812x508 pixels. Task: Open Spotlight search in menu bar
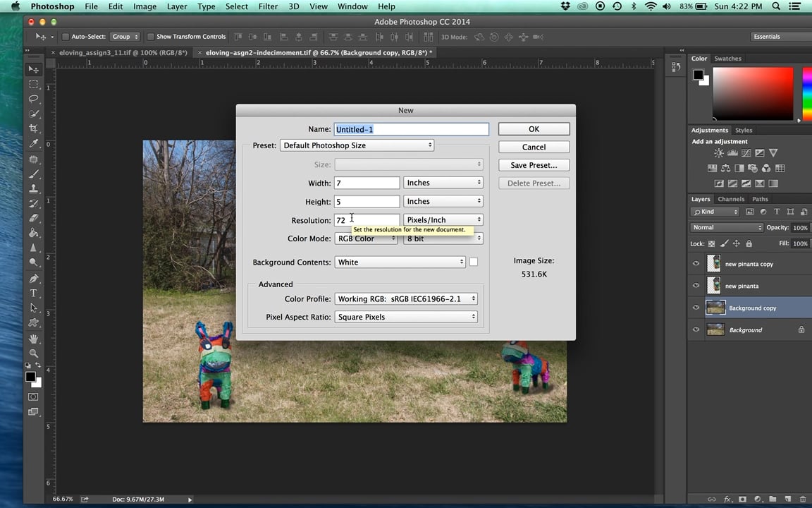[776, 6]
